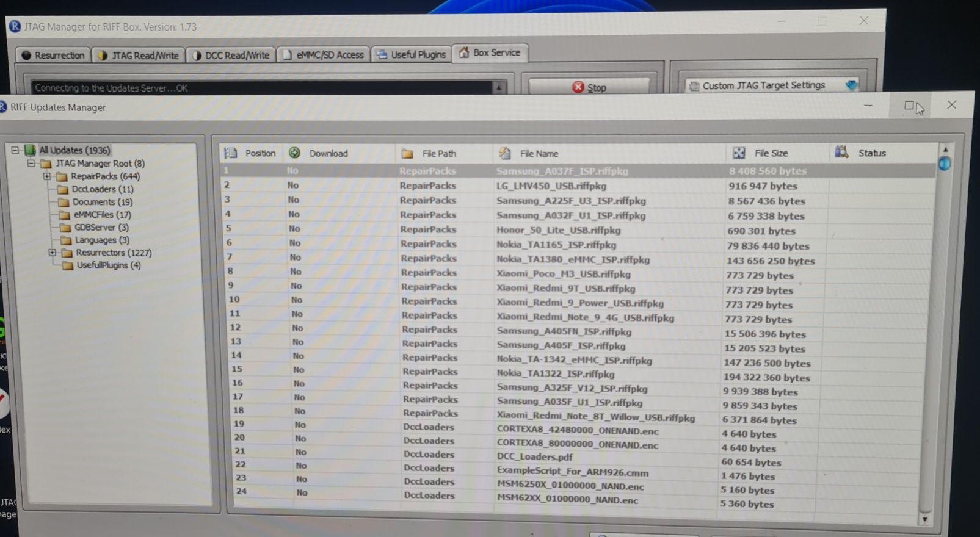
Task: Click the UsefullPlugins folder icon in tree
Action: pyautogui.click(x=68, y=265)
